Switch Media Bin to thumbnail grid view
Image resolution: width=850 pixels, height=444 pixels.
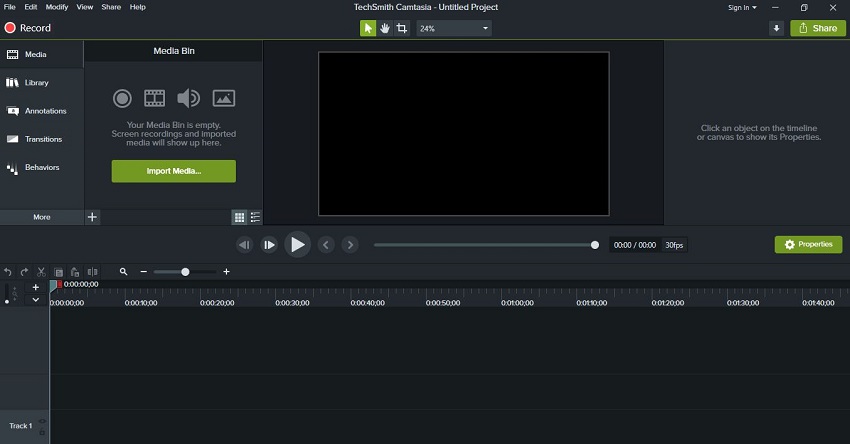[239, 217]
